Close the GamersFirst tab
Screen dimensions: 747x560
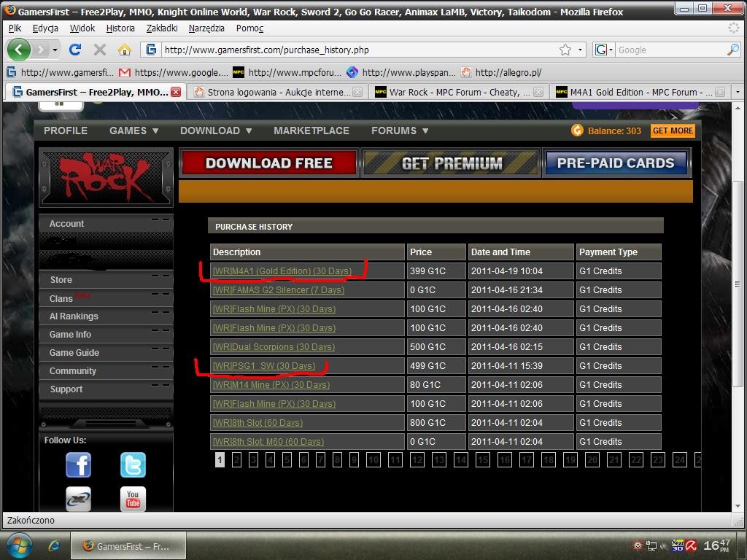pos(176,92)
